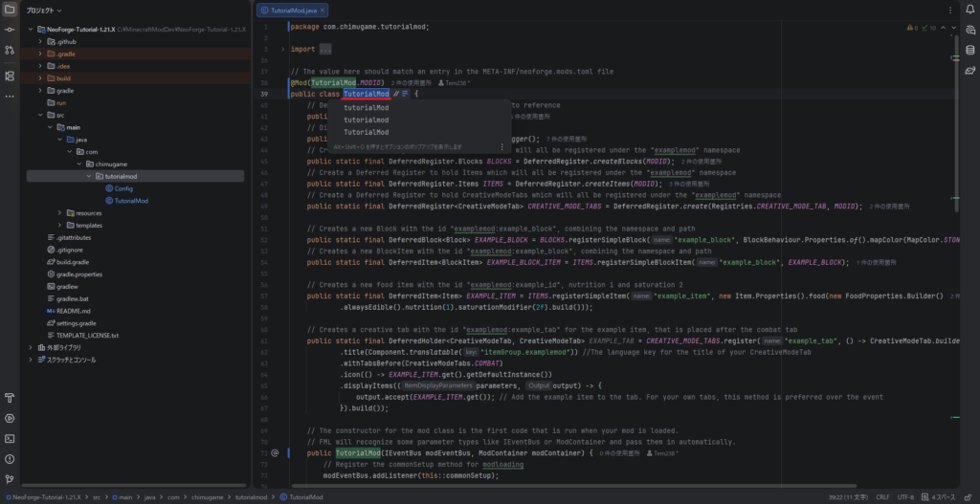
Task: Open the Config class file
Action: (x=123, y=188)
